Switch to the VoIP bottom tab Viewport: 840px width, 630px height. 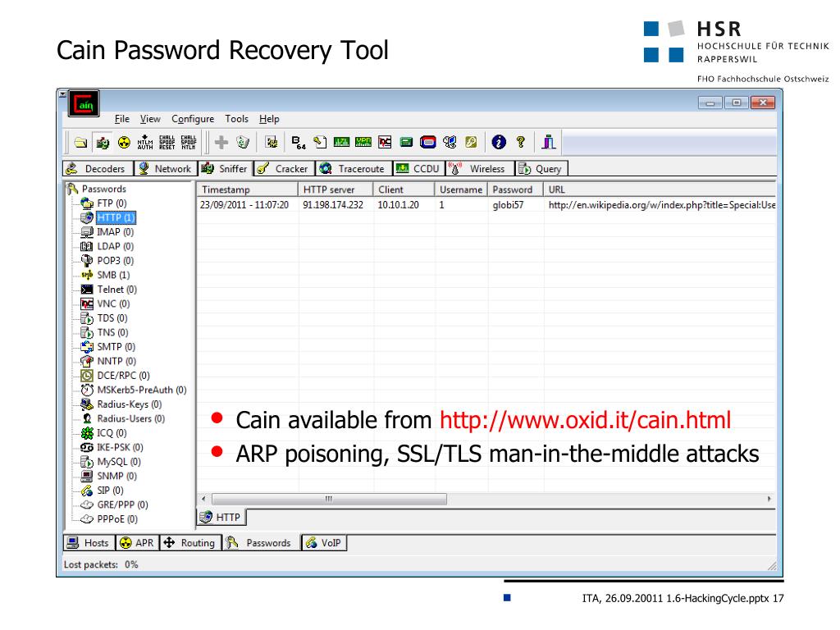coord(324,543)
